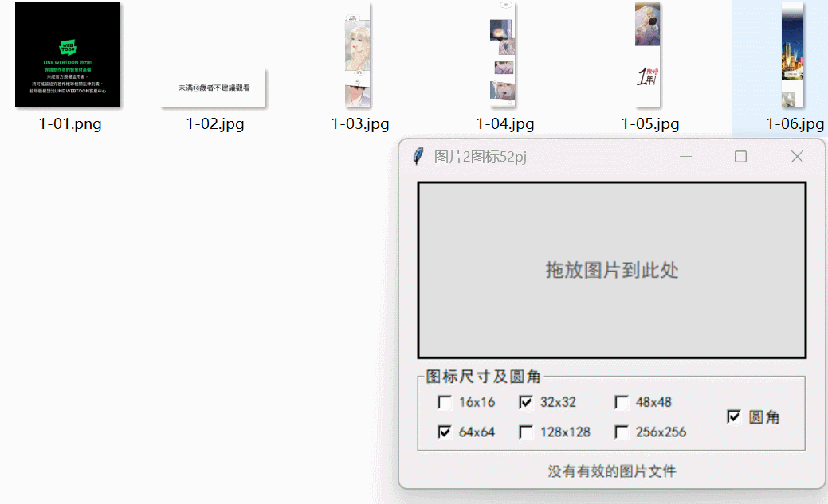
Task: Select the 1-03.jpg comic strip thumbnail
Action: 358,55
